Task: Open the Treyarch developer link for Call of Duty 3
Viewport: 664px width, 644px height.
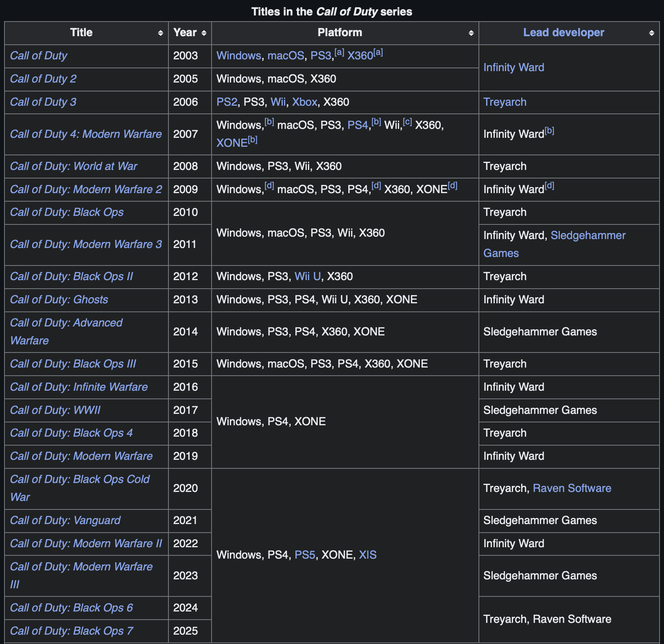Action: (505, 102)
